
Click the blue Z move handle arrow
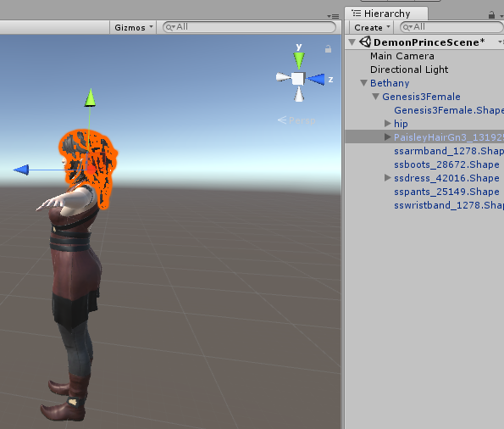point(21,170)
